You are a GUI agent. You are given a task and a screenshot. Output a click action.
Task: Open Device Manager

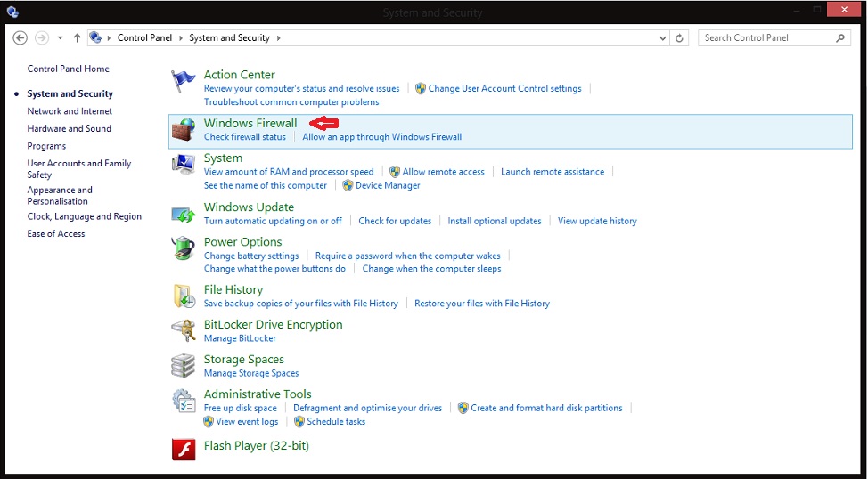click(388, 186)
